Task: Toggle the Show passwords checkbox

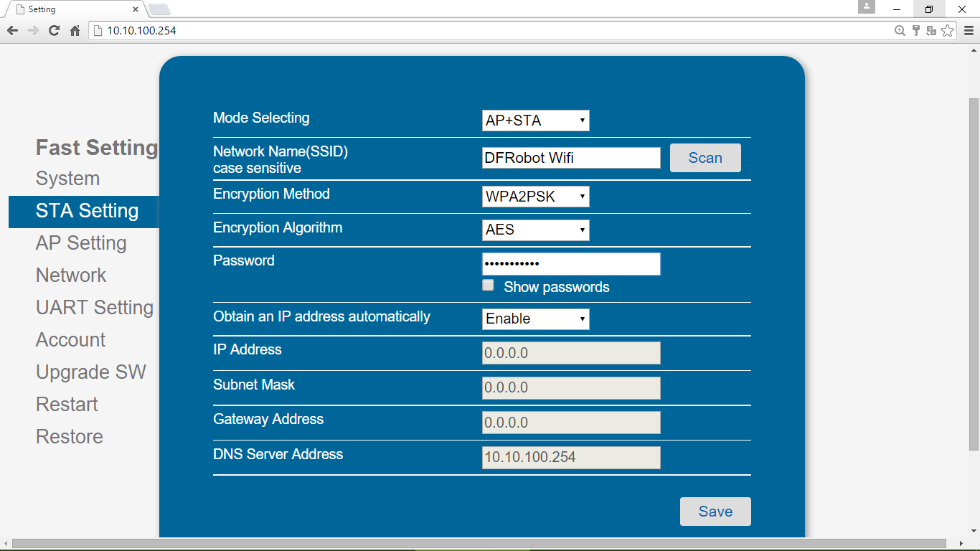Action: (x=489, y=286)
